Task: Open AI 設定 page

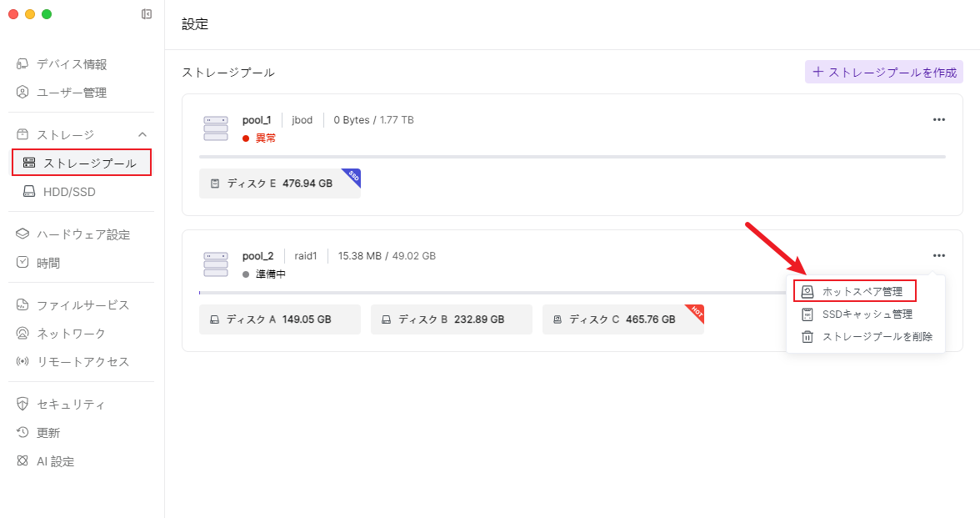Action: 55,461
